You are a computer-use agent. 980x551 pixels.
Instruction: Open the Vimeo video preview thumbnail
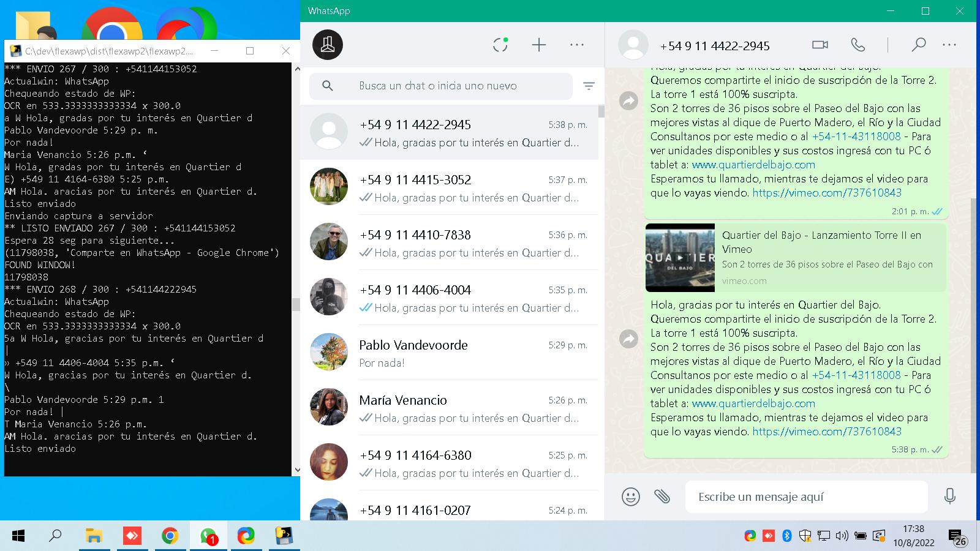680,258
